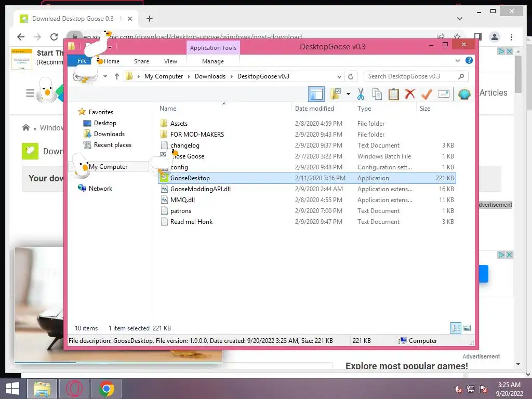532x399 pixels.
Task: Open the View ribbon tab
Action: pos(170,61)
